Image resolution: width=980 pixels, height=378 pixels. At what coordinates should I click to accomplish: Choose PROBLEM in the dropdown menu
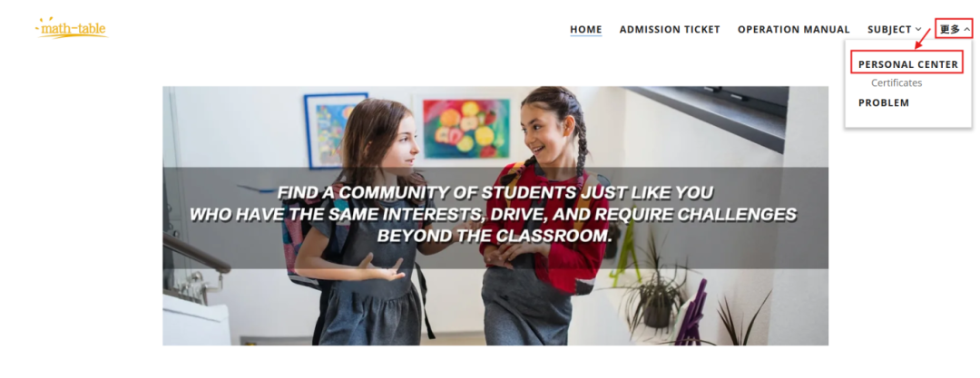[x=883, y=102]
